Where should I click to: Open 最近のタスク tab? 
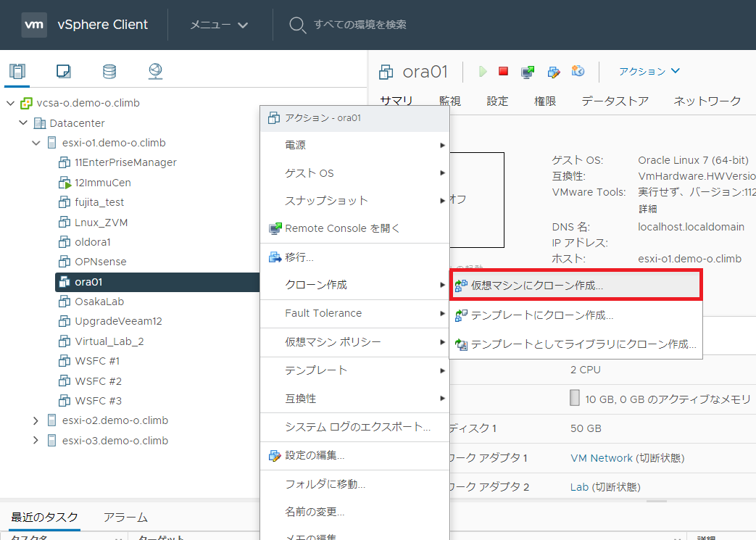pyautogui.click(x=44, y=518)
